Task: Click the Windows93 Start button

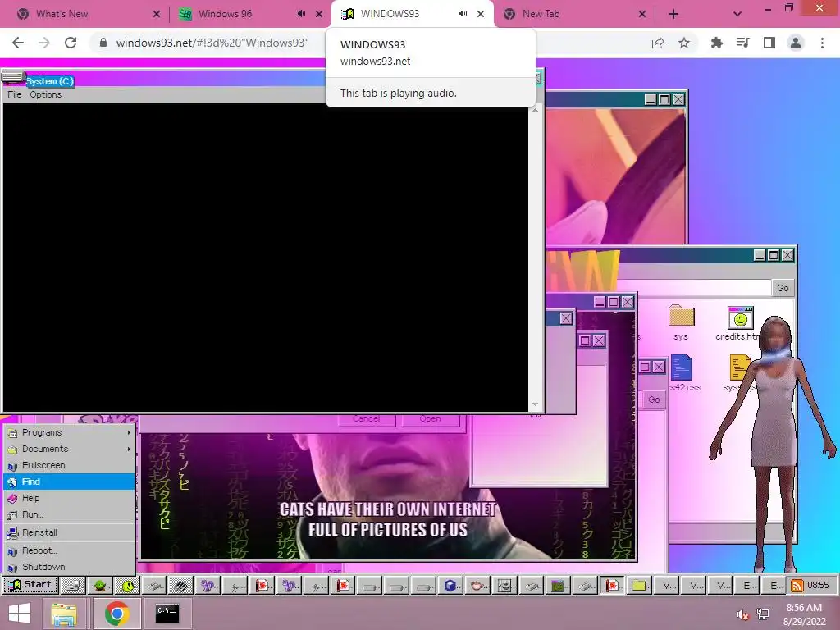Action: click(30, 585)
